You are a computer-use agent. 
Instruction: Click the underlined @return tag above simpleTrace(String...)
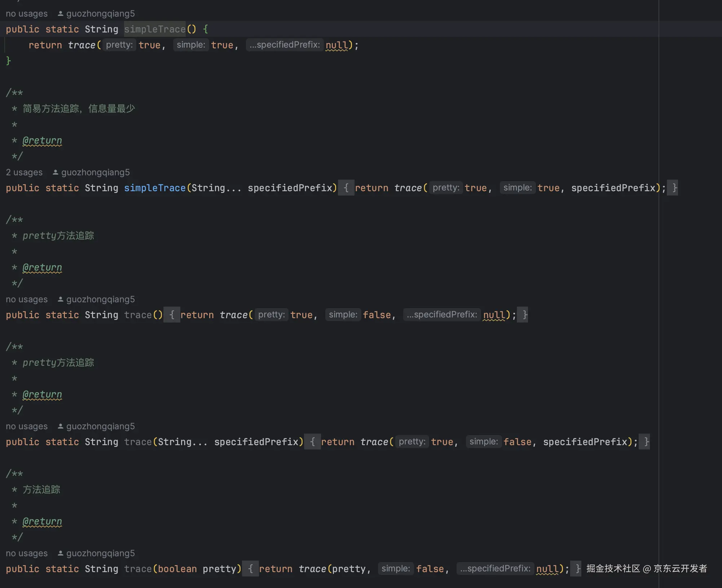(42, 140)
